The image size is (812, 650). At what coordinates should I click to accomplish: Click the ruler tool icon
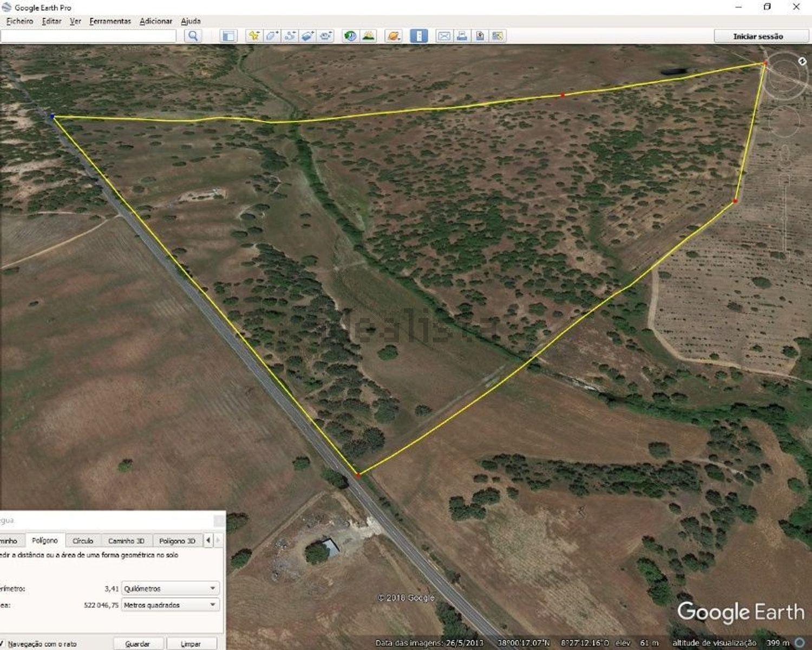[x=418, y=36]
